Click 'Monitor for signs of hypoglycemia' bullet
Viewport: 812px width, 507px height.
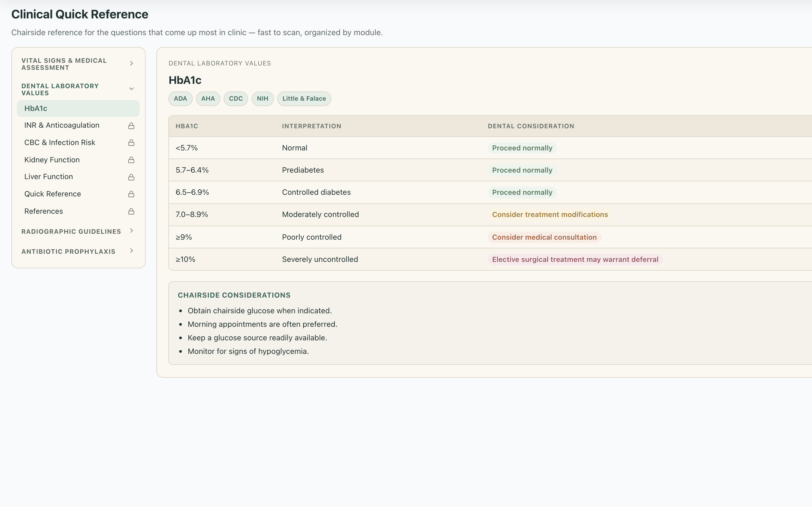(x=248, y=351)
